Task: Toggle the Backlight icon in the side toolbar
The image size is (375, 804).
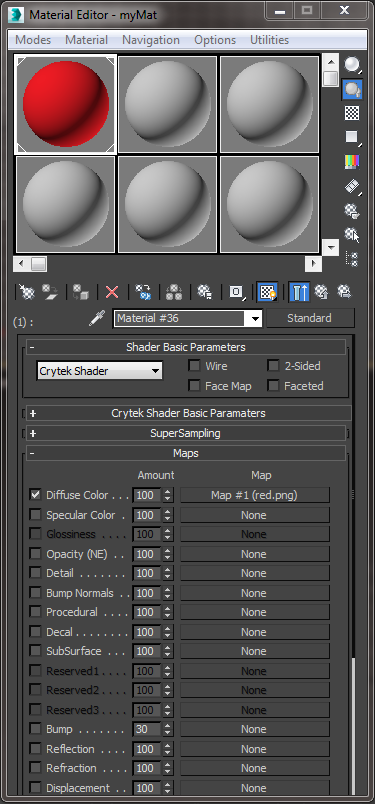Action: [x=352, y=89]
